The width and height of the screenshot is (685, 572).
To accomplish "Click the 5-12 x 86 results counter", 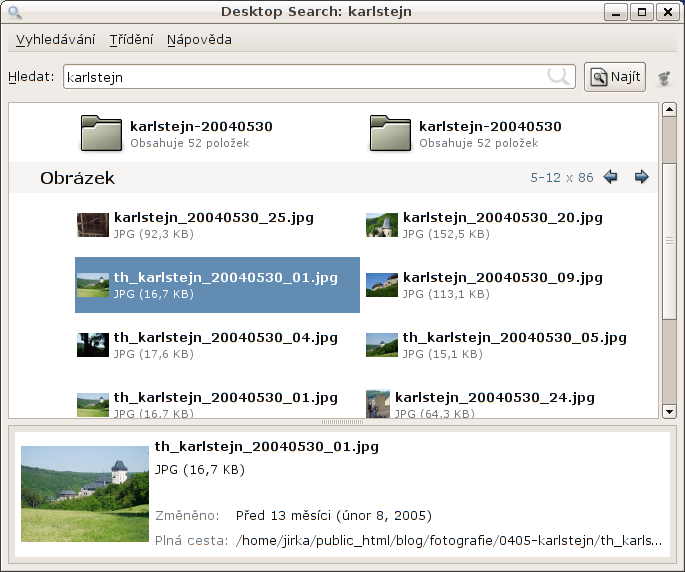I will (562, 177).
